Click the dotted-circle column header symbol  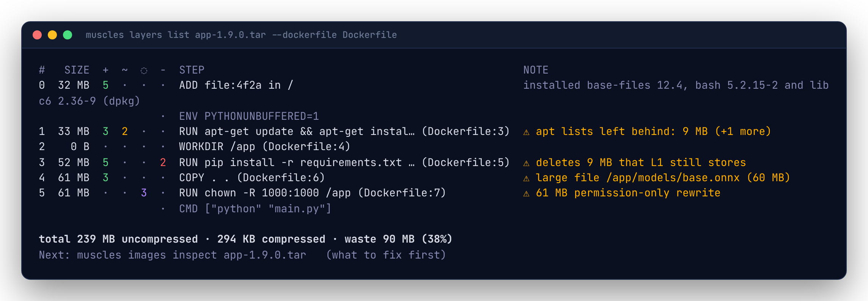coord(144,71)
